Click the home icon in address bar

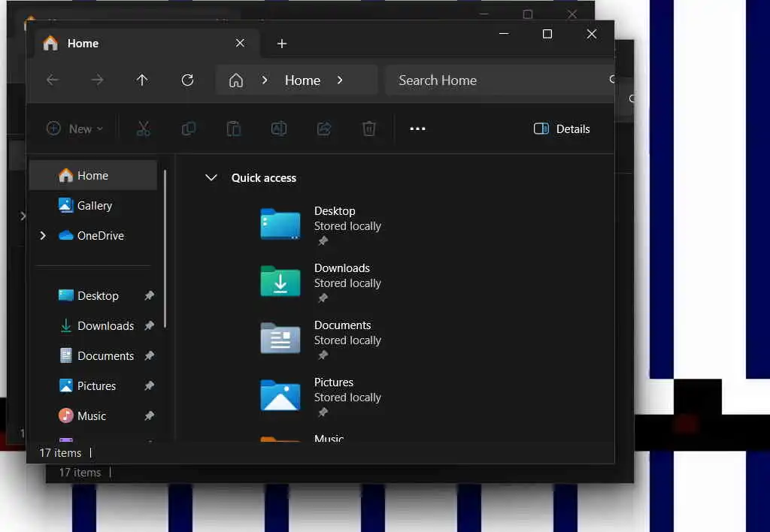235,80
